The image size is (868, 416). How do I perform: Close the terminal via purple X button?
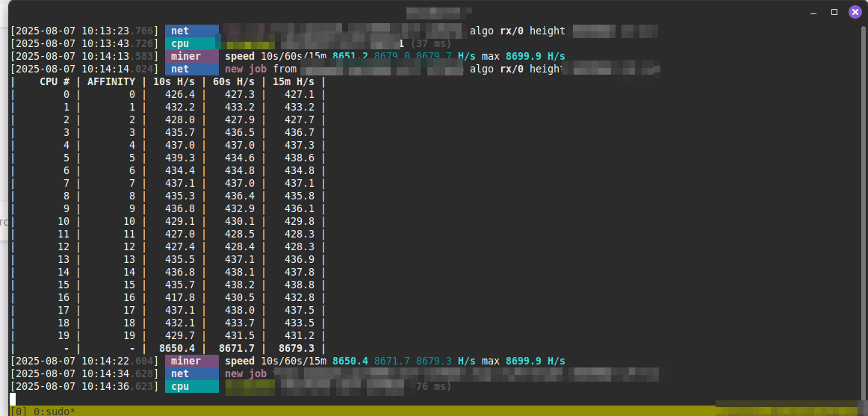(856, 12)
